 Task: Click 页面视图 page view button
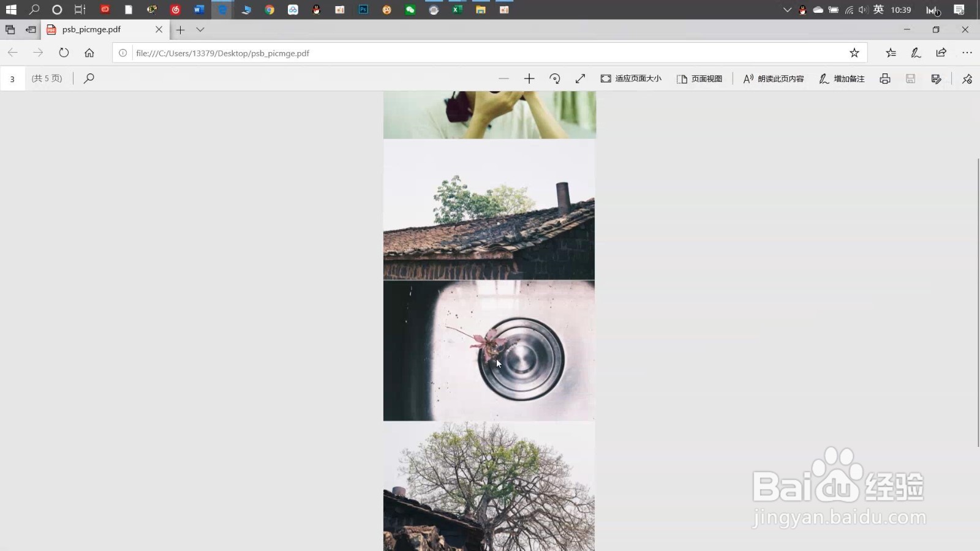coord(700,78)
